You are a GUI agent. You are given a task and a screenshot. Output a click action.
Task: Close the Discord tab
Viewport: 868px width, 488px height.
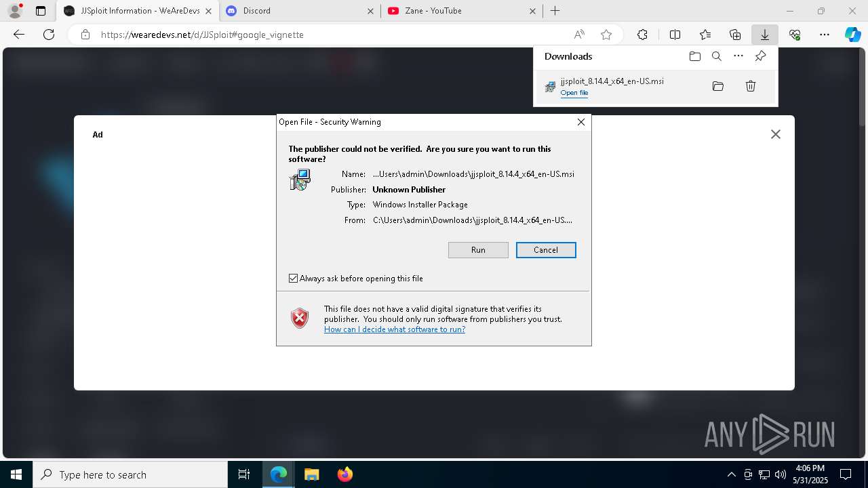point(370,11)
